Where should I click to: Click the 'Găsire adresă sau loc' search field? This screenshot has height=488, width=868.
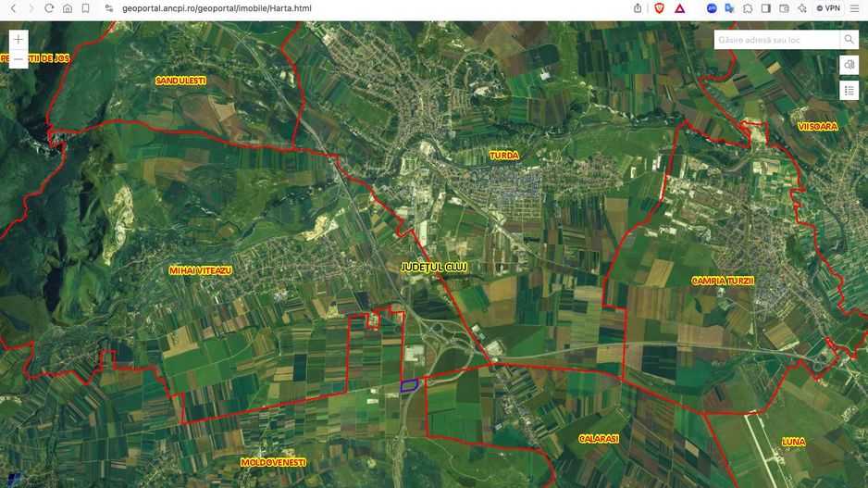(x=776, y=39)
